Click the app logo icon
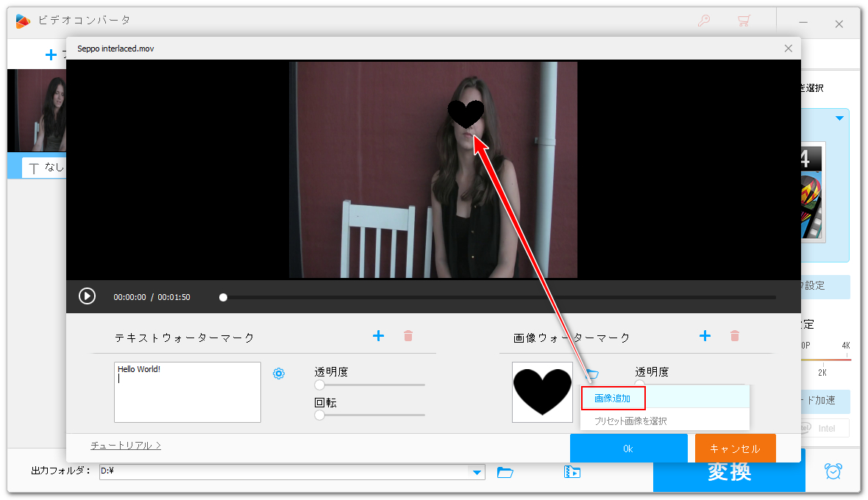This screenshot has width=868, height=500. click(x=23, y=21)
